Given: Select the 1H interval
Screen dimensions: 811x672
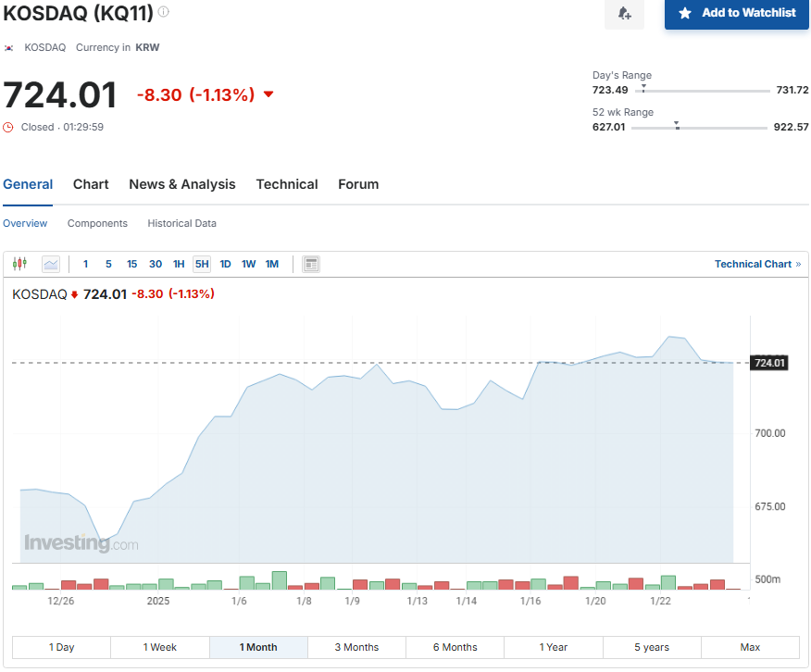Looking at the screenshot, I should (x=179, y=264).
